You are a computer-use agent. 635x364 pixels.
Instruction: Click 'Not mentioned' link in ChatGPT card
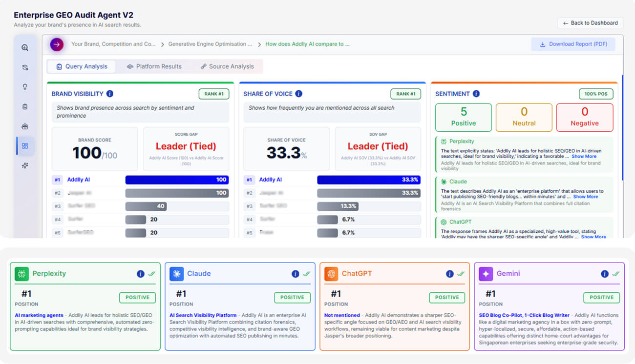pyautogui.click(x=342, y=315)
